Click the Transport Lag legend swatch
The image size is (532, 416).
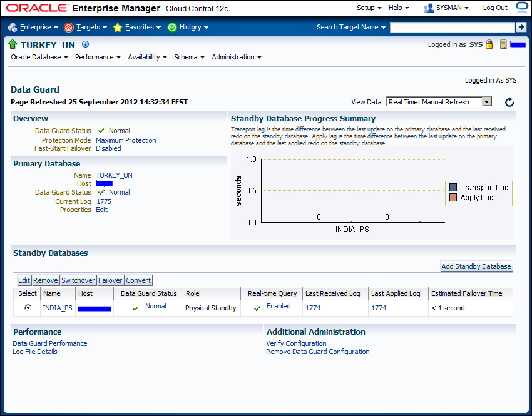pos(453,188)
